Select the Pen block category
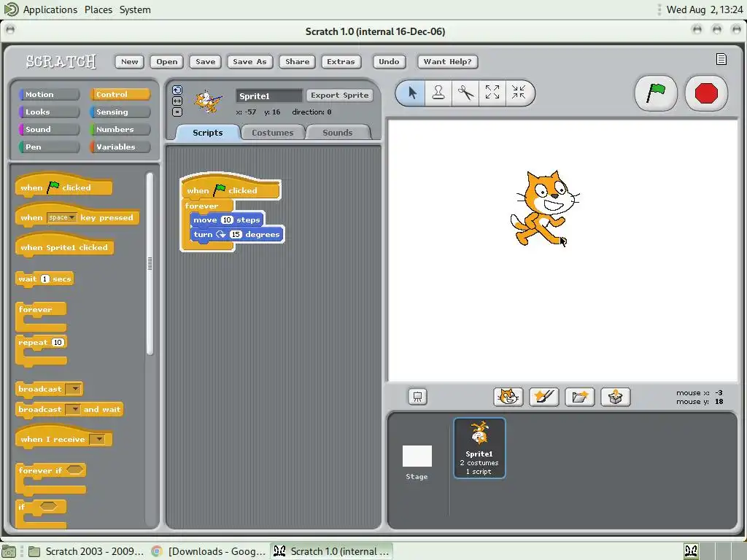The width and height of the screenshot is (747, 560). tap(49, 147)
